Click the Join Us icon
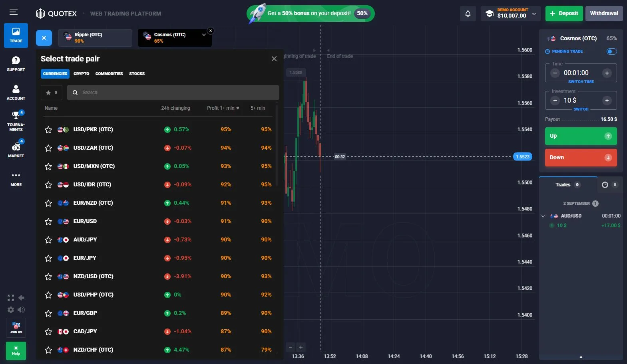627x364 pixels. (x=16, y=328)
